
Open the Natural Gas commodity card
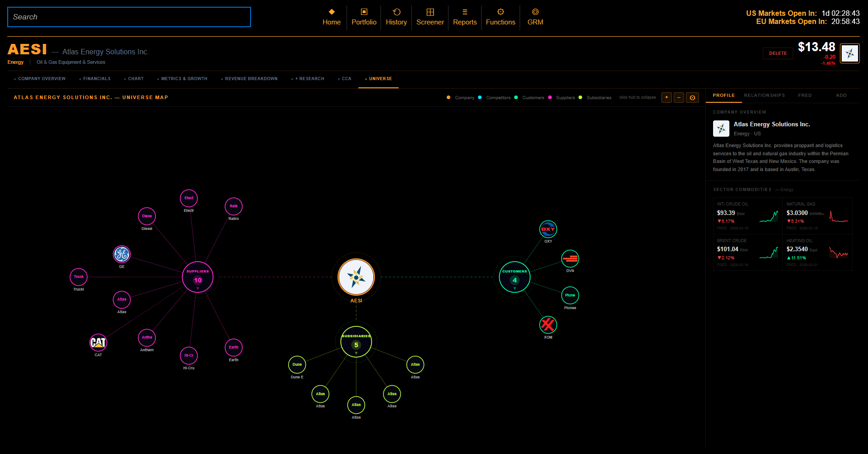coord(817,216)
